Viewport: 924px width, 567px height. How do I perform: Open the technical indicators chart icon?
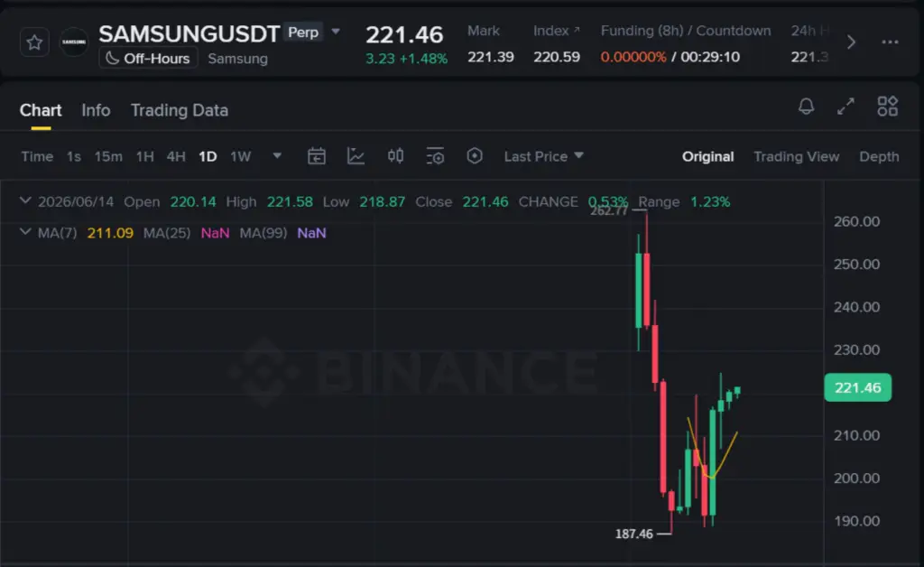356,156
